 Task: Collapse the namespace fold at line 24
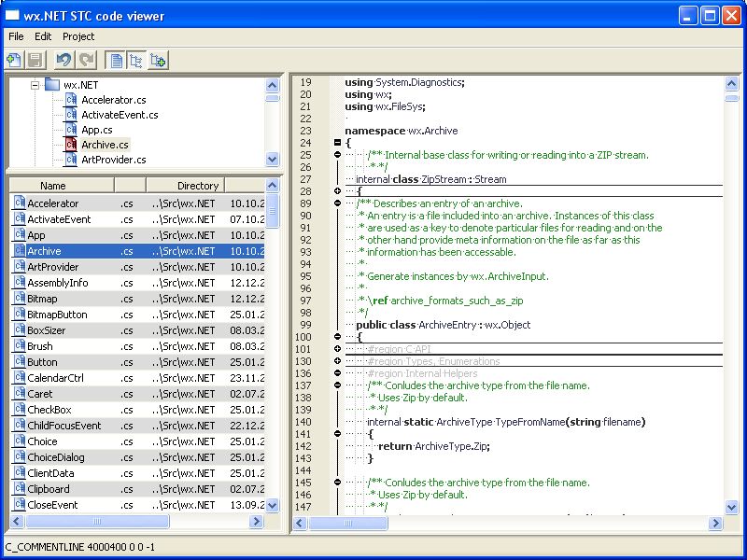(x=337, y=143)
